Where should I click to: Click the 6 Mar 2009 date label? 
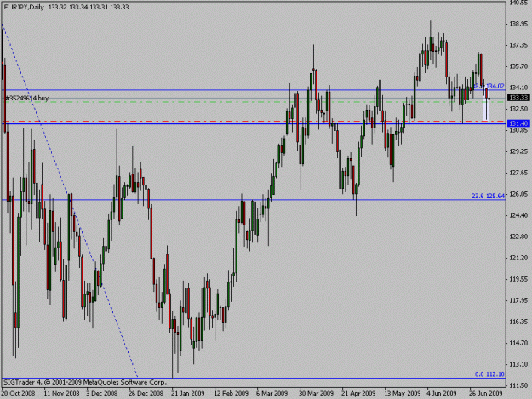(x=272, y=393)
